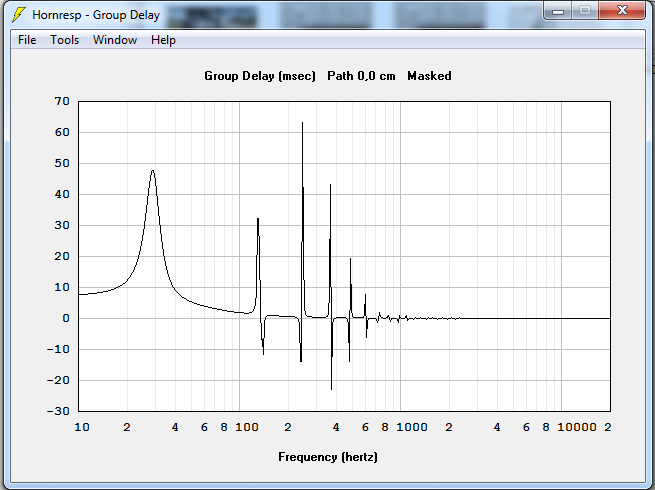This screenshot has width=655, height=490.
Task: Click the 'Frequency (hertz)' axis label
Action: click(328, 457)
